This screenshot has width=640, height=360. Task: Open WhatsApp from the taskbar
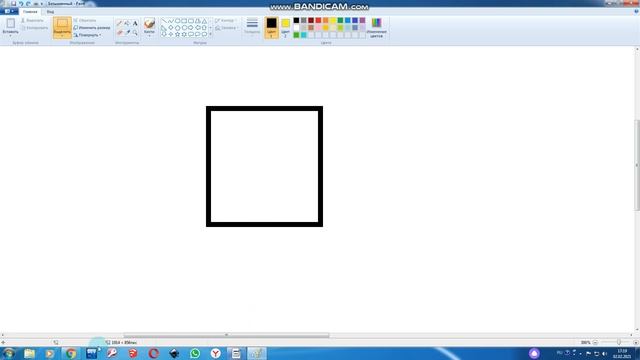(x=195, y=353)
